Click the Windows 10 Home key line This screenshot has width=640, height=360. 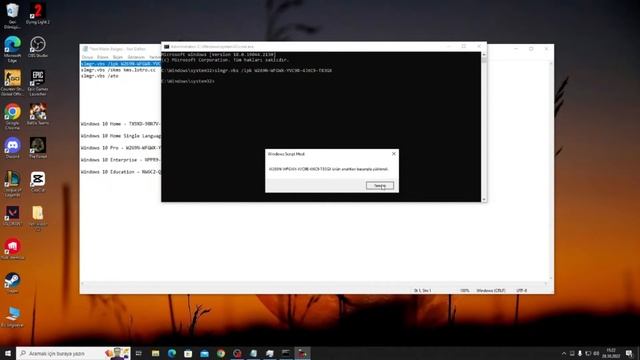click(x=121, y=124)
